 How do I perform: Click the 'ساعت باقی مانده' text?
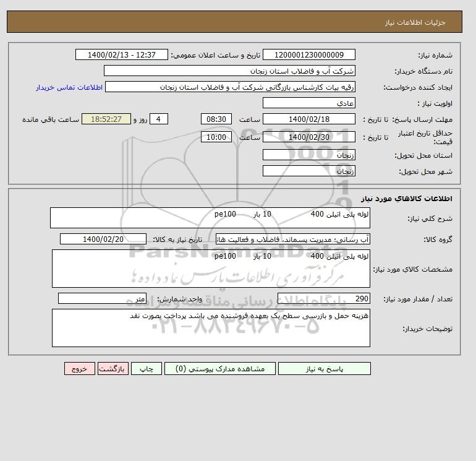click(51, 119)
